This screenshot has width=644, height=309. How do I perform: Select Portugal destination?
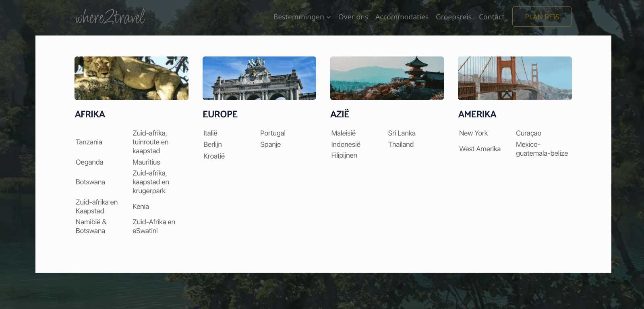tap(273, 133)
